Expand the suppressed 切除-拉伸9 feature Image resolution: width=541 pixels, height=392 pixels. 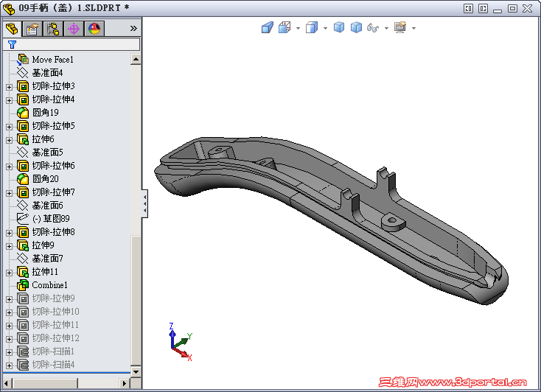coord(10,299)
